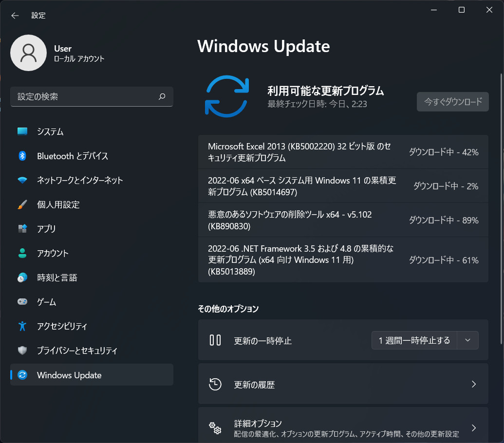
Task: Go to ネットワークとインターネット
Action: [x=92, y=180]
